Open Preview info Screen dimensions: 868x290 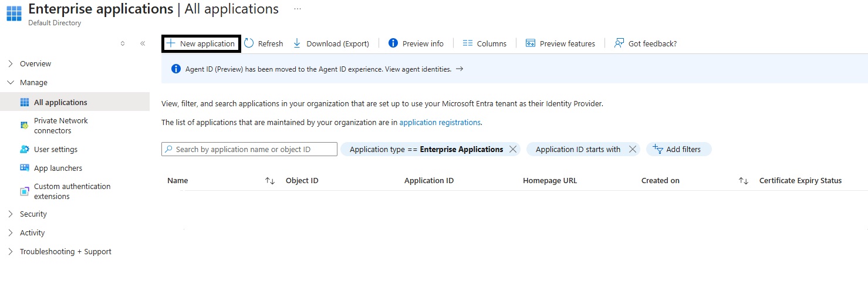click(416, 43)
